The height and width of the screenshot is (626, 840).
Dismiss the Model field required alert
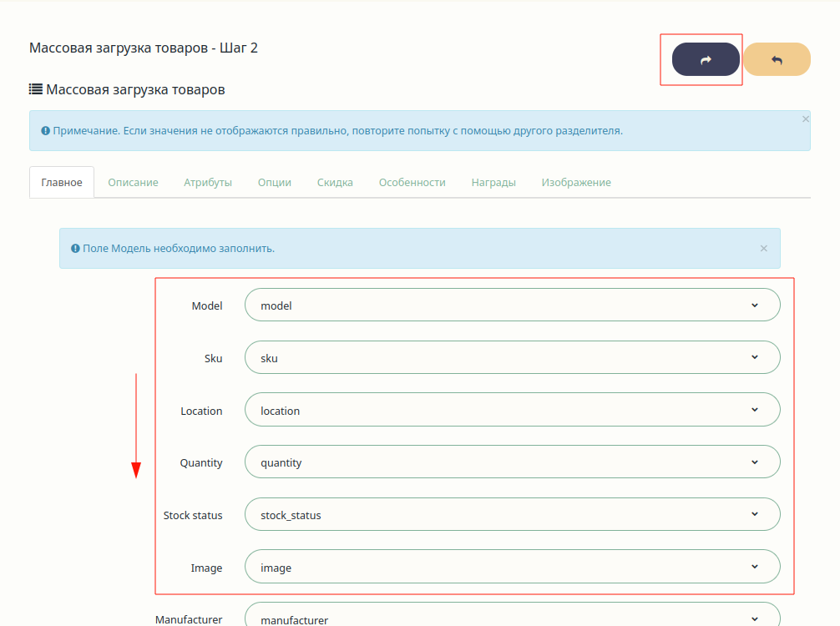(x=763, y=248)
